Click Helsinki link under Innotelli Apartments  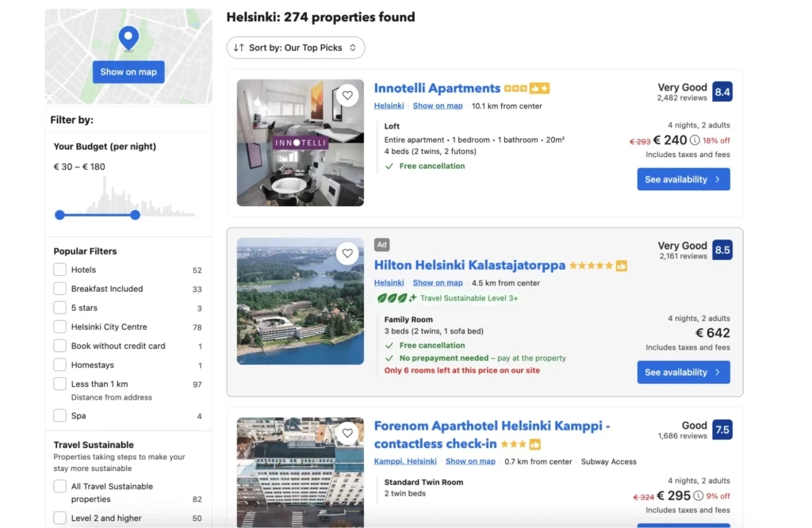(x=389, y=105)
